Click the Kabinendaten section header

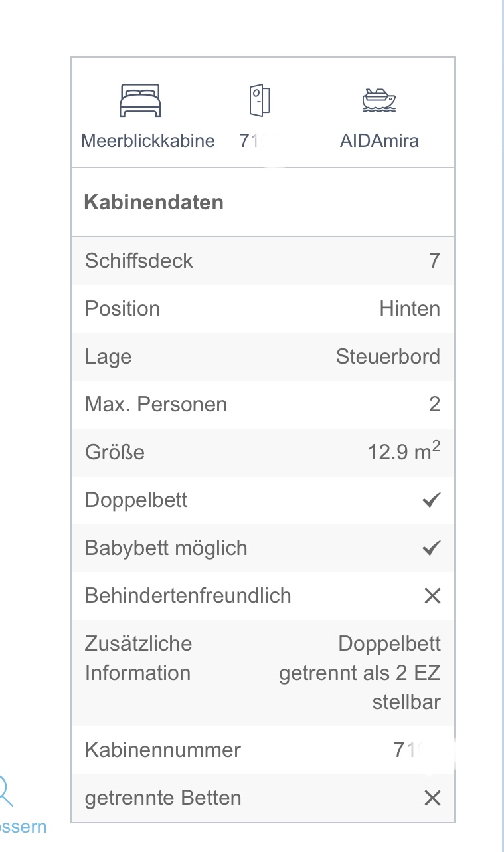pos(153,203)
